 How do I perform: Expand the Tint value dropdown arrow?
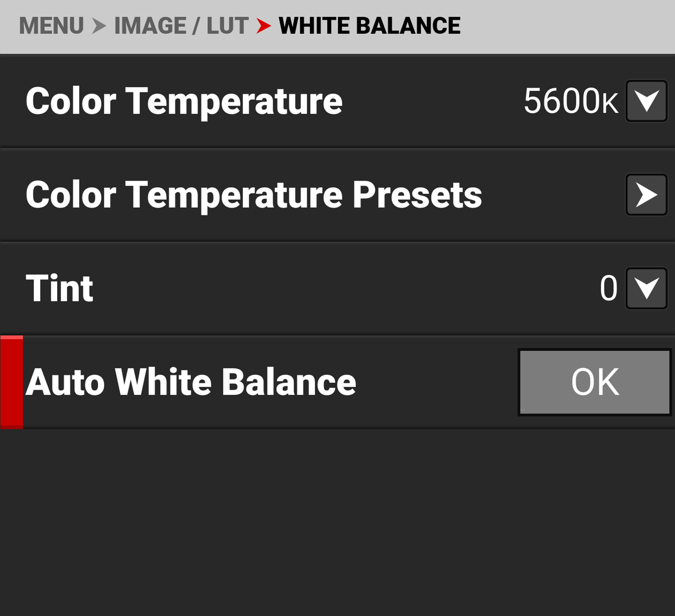pyautogui.click(x=646, y=288)
